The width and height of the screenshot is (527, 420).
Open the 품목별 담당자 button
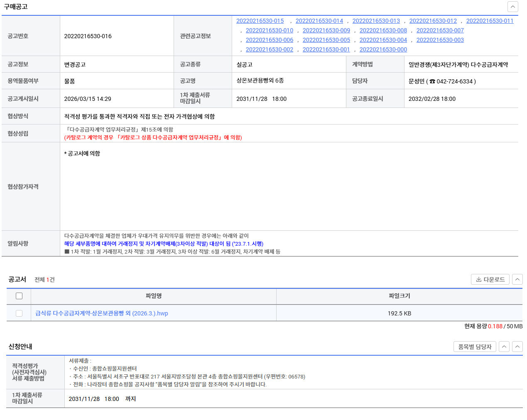pos(475,347)
